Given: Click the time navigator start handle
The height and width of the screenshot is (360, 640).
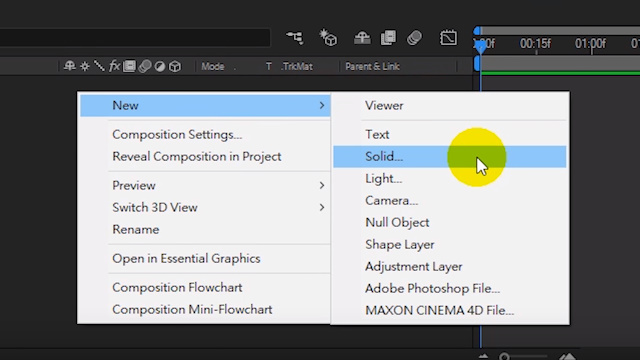Looking at the screenshot, I should click(477, 31).
